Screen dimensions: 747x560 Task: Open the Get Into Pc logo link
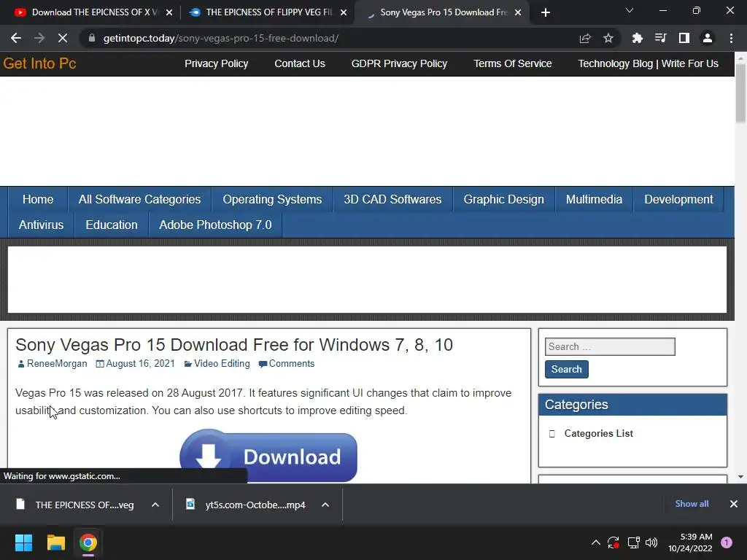point(39,63)
